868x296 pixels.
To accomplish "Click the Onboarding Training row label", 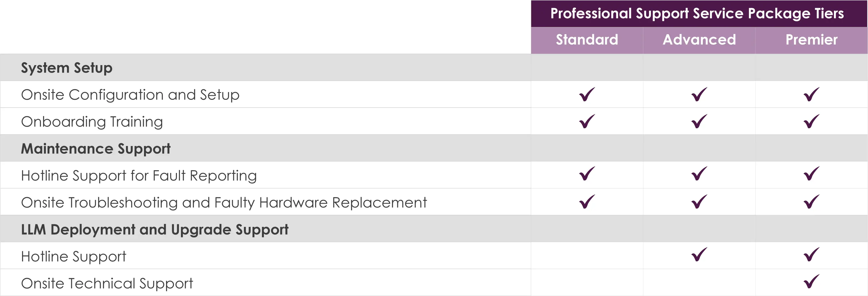I will tap(92, 122).
